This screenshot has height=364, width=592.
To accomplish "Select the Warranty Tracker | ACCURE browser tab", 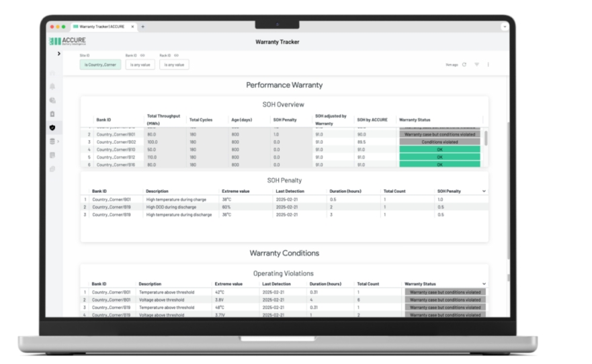I will pyautogui.click(x=101, y=27).
